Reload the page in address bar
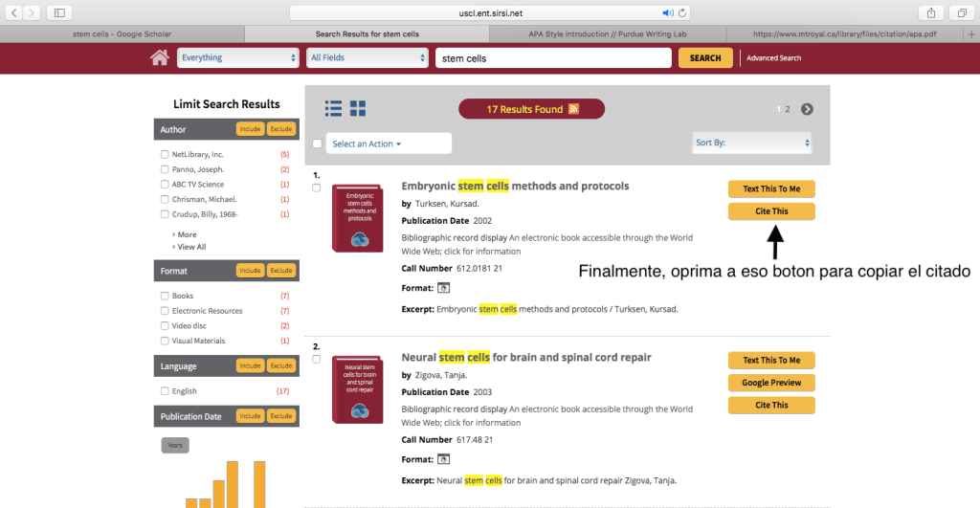The width and height of the screenshot is (980, 508). click(682, 12)
